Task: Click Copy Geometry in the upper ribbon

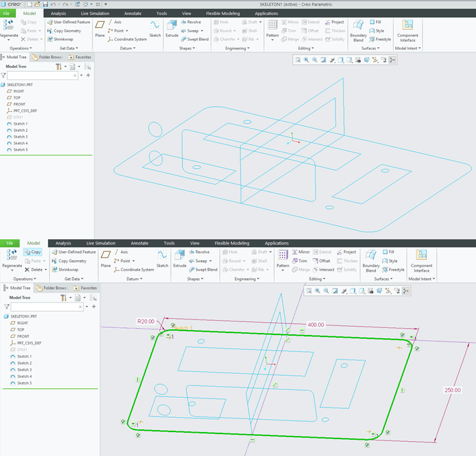Action: coord(64,30)
